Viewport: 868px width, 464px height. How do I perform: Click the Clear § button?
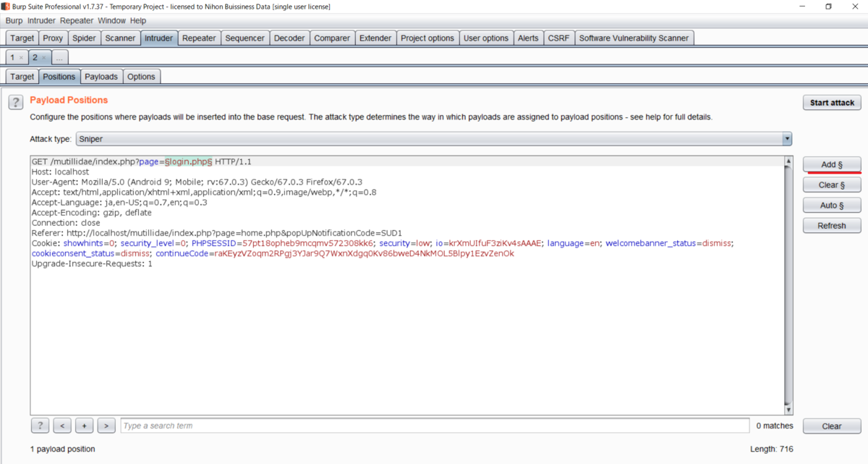tap(832, 185)
